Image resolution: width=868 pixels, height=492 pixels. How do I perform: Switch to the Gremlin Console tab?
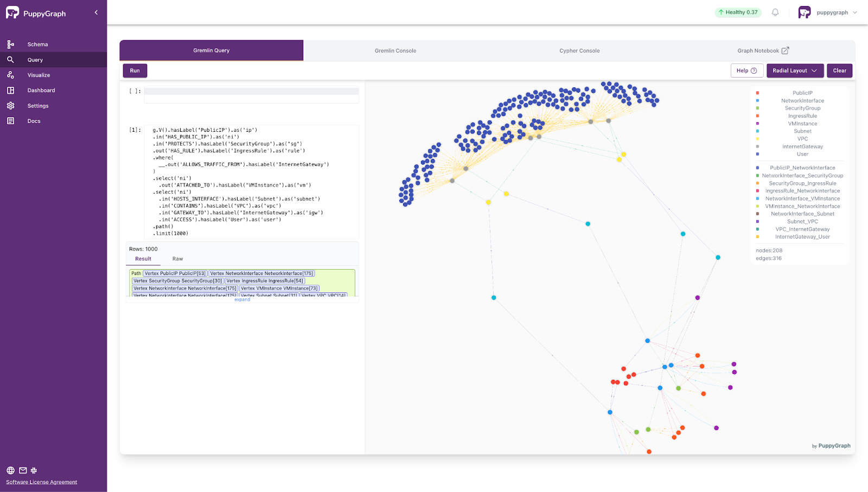(x=395, y=50)
